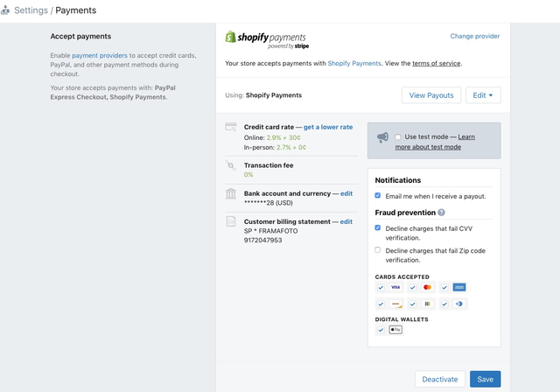Click the Change provider link
Viewport: 560px width, 392px height.
[474, 36]
